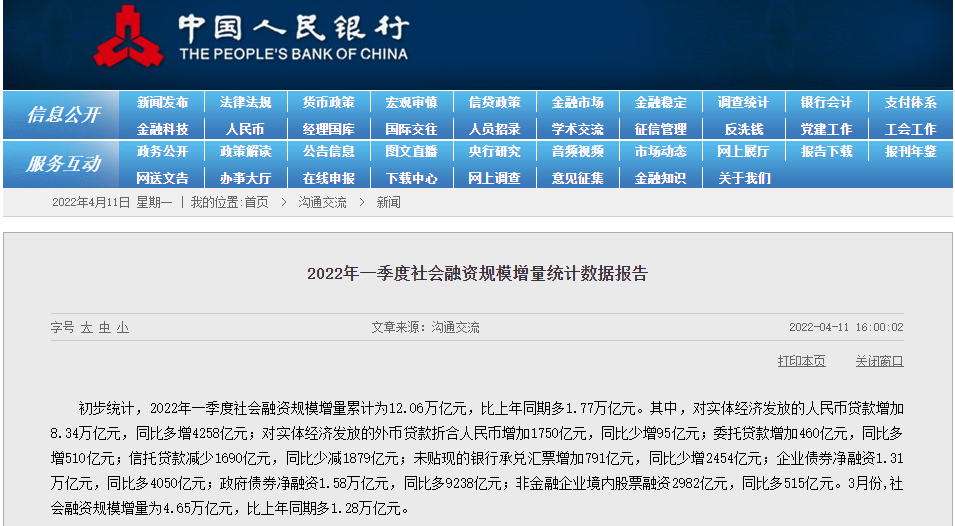The width and height of the screenshot is (955, 526).
Task: Click the 信息公开 category header
Action: (63, 114)
